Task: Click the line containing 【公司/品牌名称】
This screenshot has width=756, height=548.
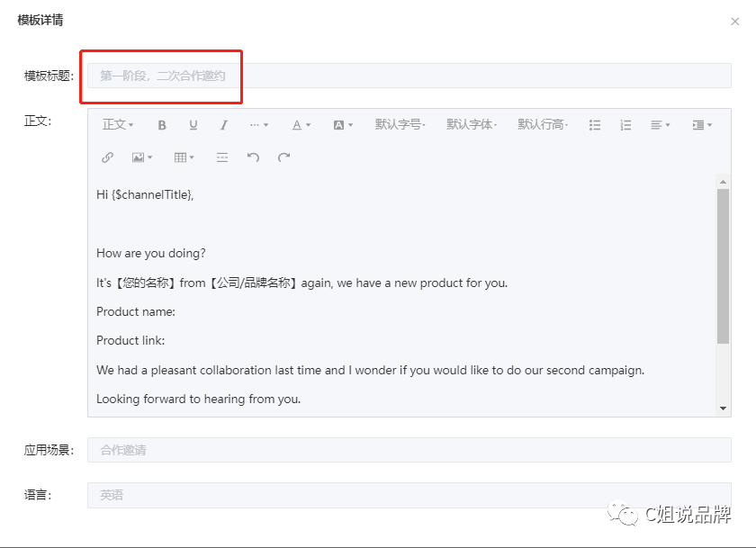Action: tap(301, 283)
